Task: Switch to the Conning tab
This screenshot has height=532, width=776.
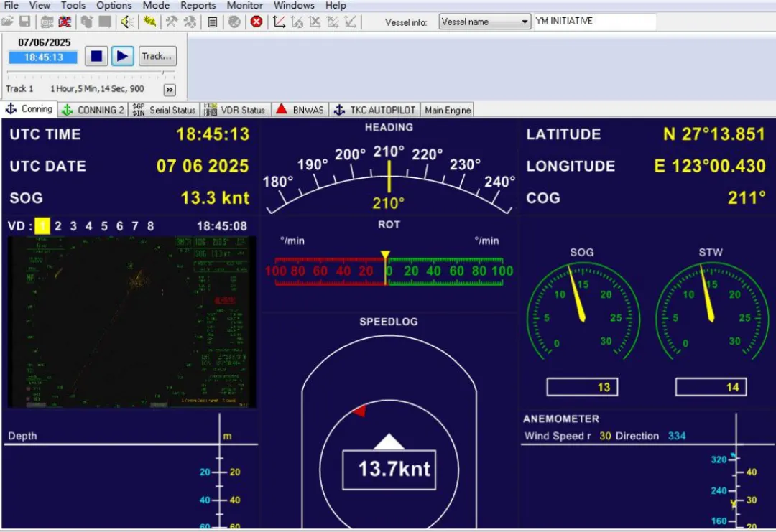Action: tap(29, 109)
